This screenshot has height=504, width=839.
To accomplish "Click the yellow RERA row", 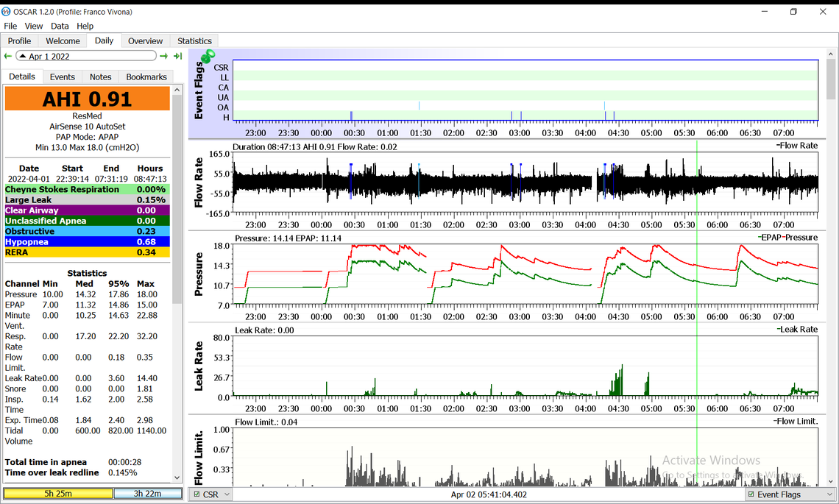I will (88, 252).
